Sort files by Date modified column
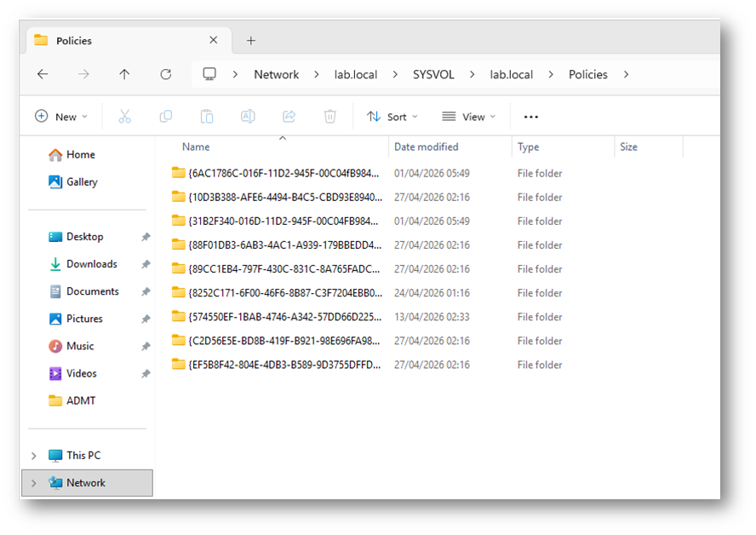This screenshot has height=535, width=756. [x=427, y=147]
